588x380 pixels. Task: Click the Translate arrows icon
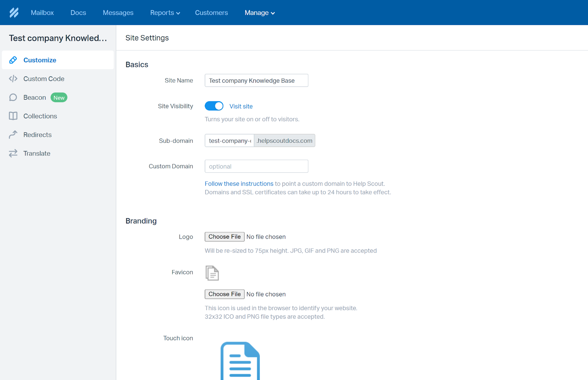(13, 153)
